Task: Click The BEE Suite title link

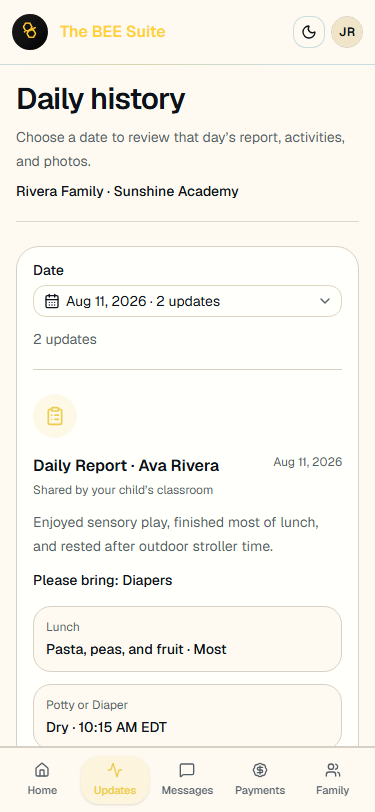Action: pyautogui.click(x=112, y=32)
